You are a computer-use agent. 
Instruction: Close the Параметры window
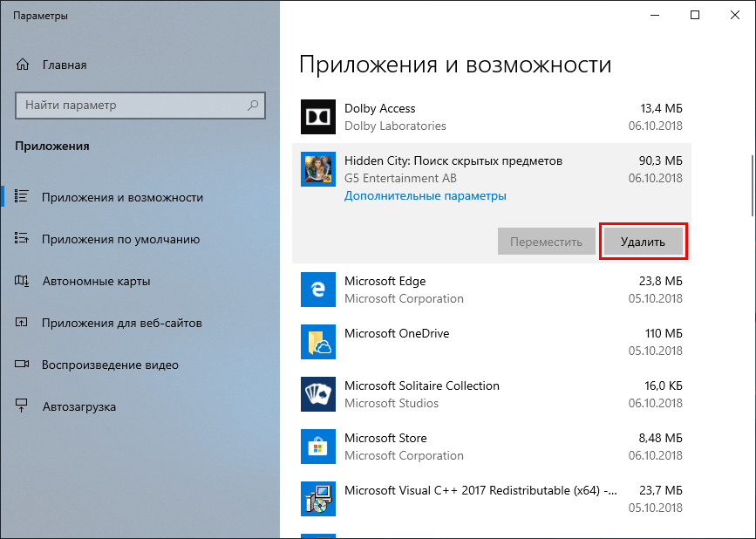[735, 15]
